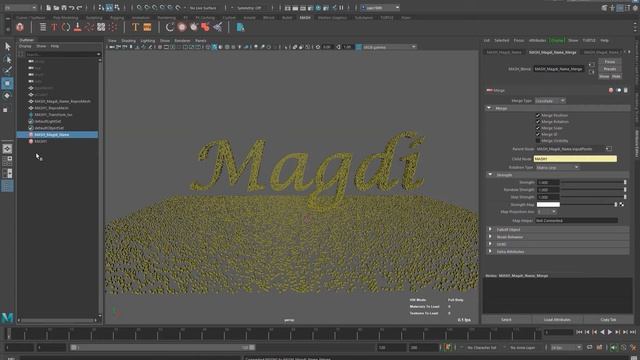Click the yellow Child Node input field
The height and width of the screenshot is (360, 640).
coord(575,159)
